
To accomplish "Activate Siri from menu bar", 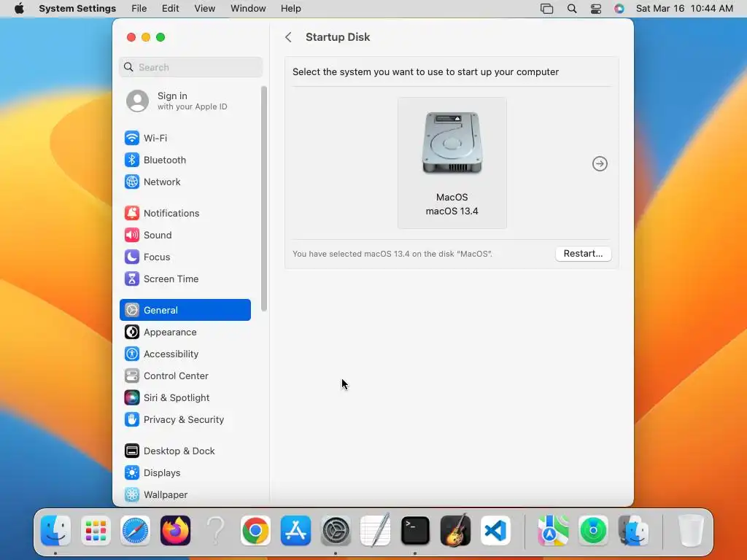I will click(x=619, y=9).
